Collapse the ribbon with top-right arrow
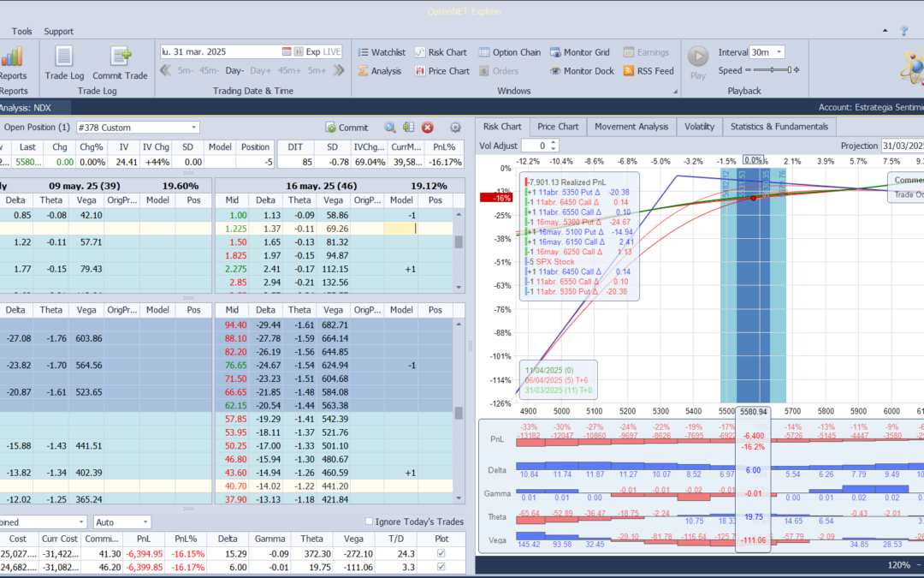924x578 pixels. (x=885, y=31)
